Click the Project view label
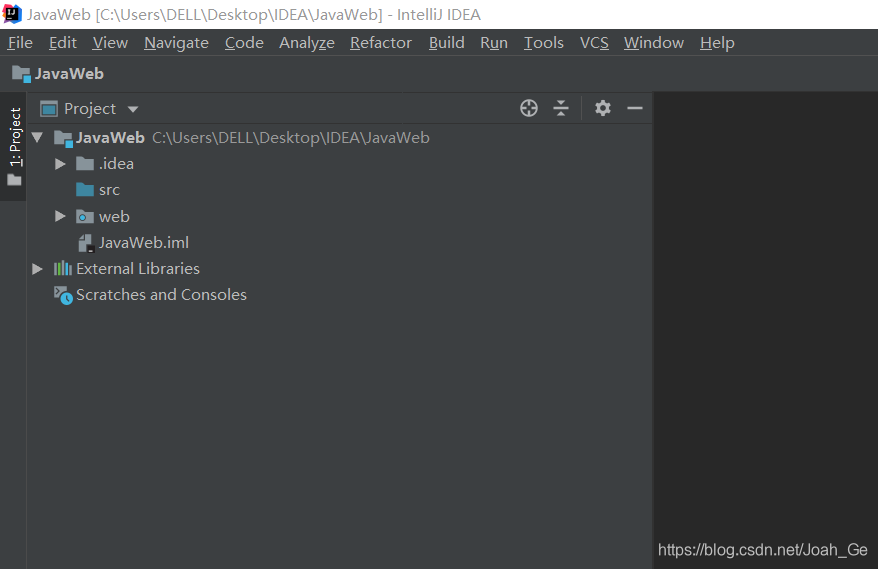The image size is (878, 569). (90, 109)
